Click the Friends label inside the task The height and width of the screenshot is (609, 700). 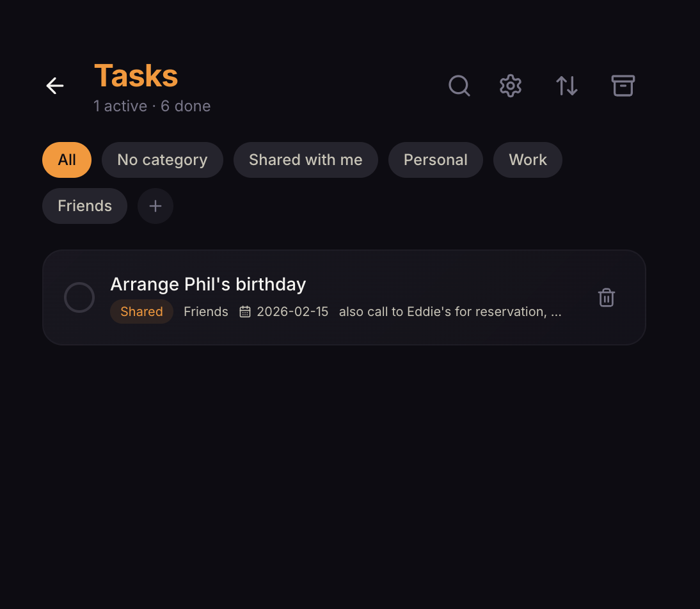click(205, 312)
